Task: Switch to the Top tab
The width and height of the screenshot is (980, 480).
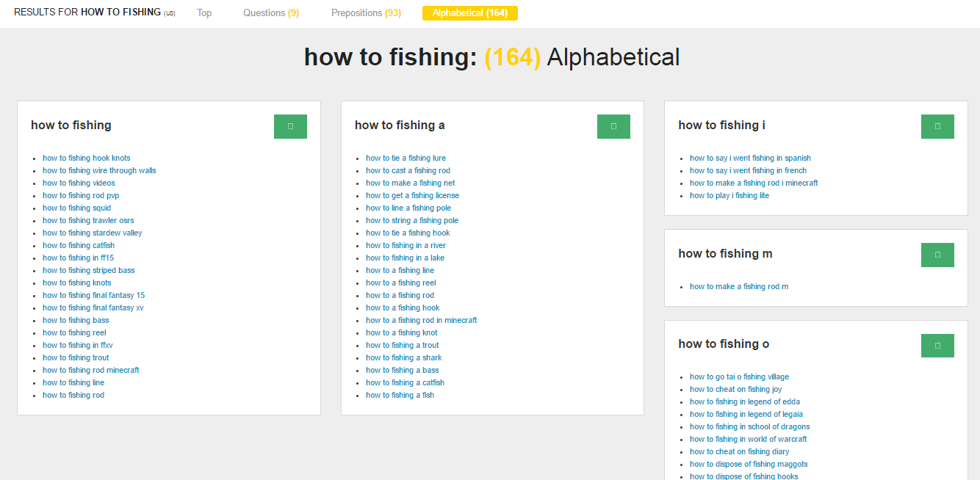Action: click(x=204, y=13)
